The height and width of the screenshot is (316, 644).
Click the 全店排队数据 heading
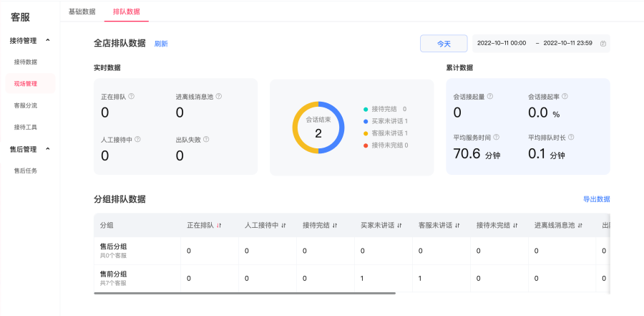119,43
